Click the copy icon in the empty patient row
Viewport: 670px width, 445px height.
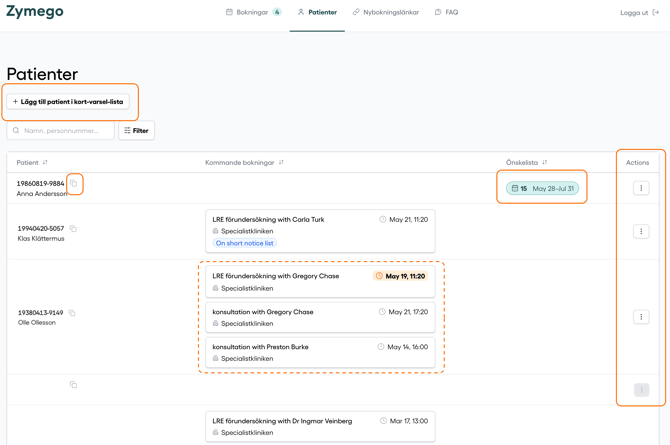pos(73,385)
